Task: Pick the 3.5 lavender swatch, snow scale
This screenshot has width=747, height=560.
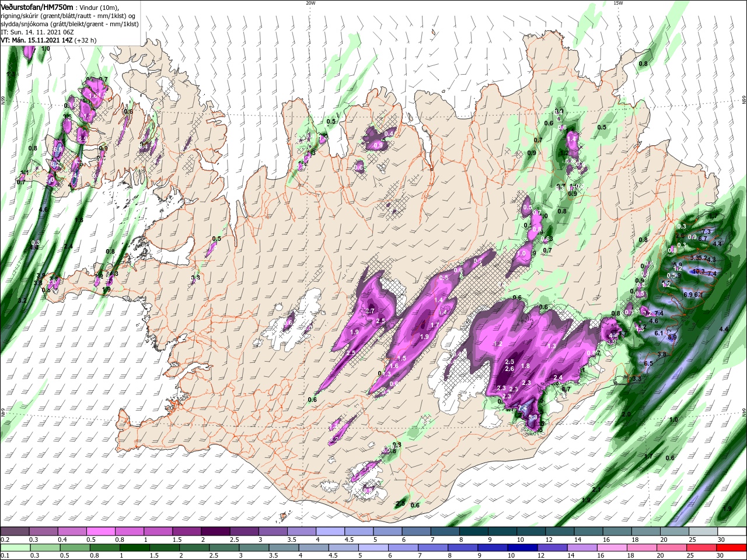Action: click(x=301, y=531)
